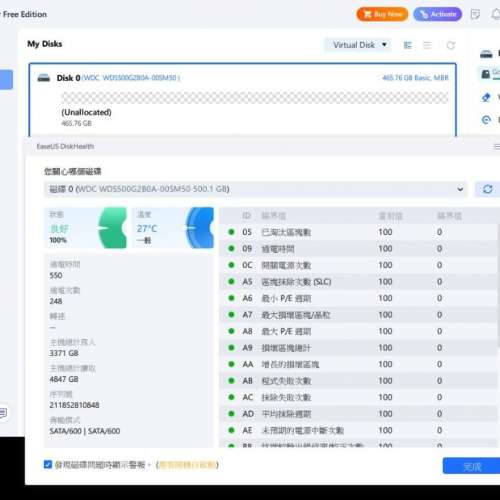This screenshot has height=500, width=500.
Task: Open the notifications bell icon
Action: pos(496,14)
